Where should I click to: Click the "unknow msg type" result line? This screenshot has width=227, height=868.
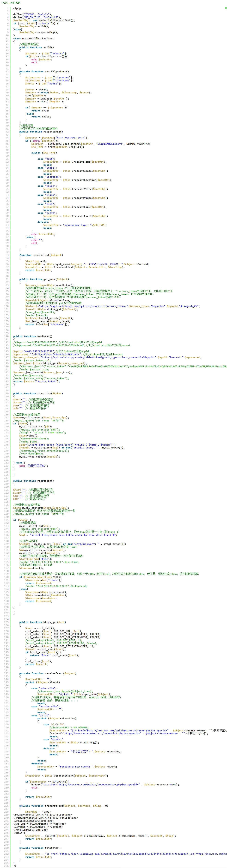click(75, 225)
